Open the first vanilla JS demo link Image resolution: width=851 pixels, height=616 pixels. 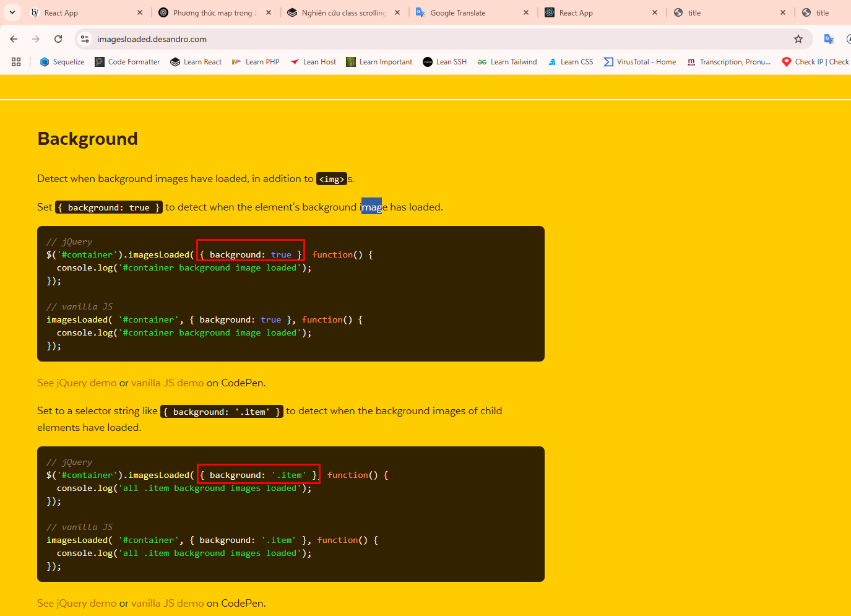[167, 383]
